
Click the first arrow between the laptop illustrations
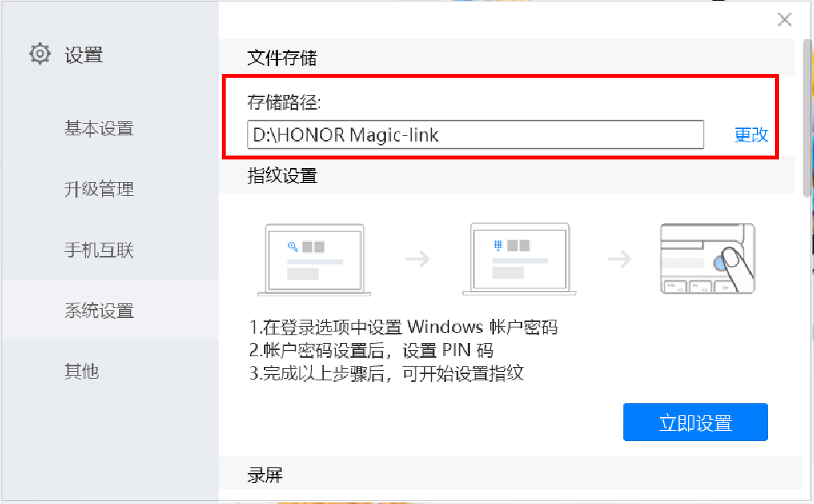[418, 258]
